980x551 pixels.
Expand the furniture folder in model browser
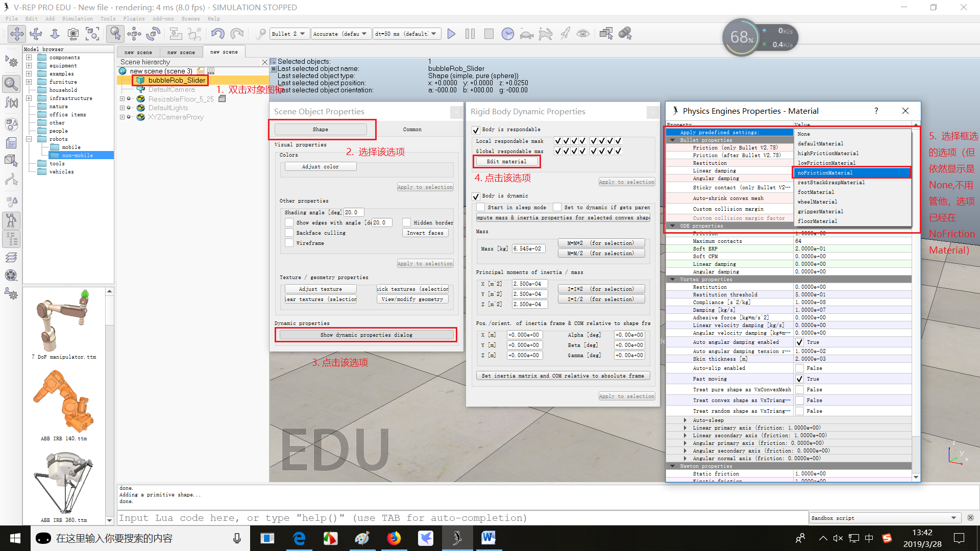tap(29, 82)
